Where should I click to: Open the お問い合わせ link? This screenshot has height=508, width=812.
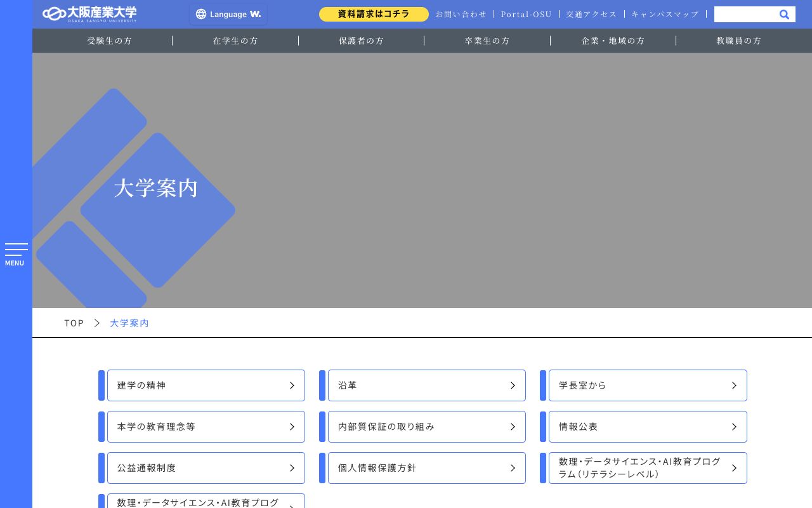tap(461, 14)
